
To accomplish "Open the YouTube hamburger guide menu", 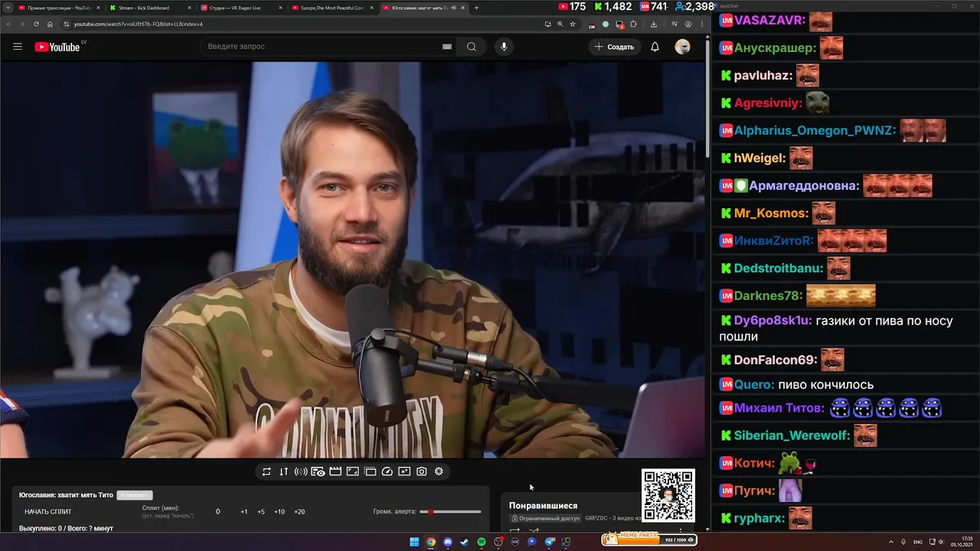I will 18,47.
